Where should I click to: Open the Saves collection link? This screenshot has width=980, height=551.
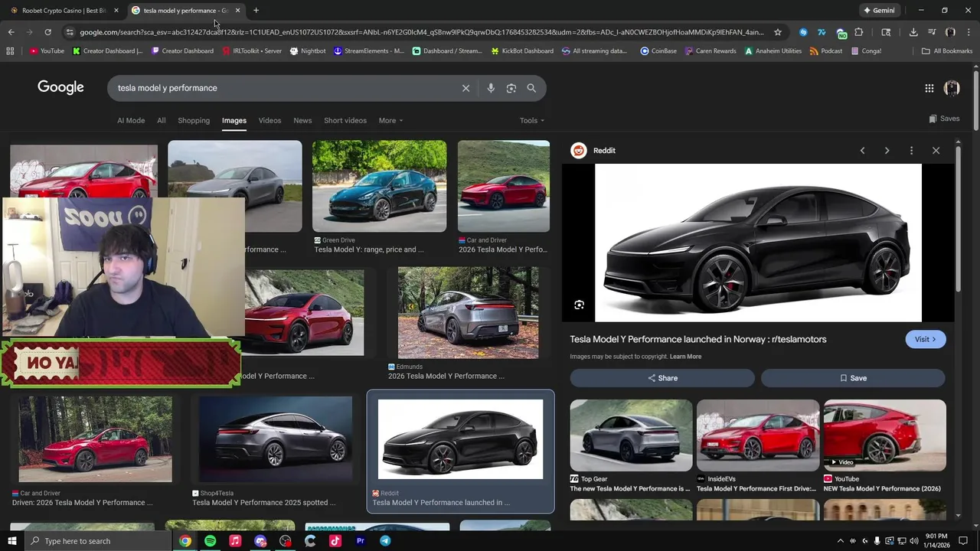pos(944,119)
